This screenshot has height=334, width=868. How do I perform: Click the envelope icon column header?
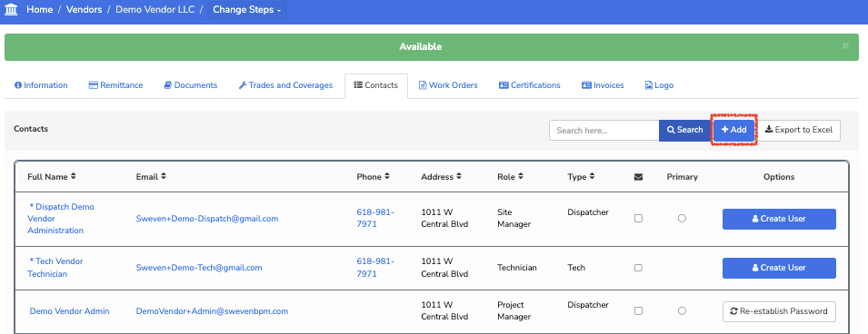point(638,177)
